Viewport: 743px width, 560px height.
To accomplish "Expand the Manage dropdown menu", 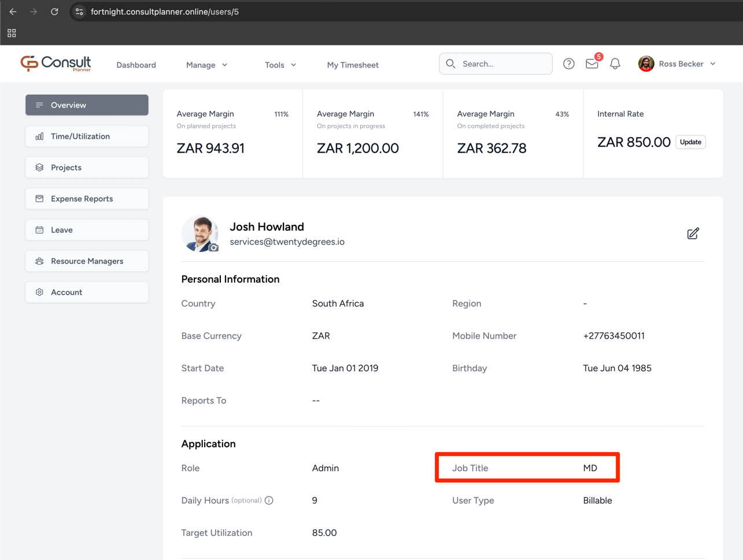I will point(206,65).
